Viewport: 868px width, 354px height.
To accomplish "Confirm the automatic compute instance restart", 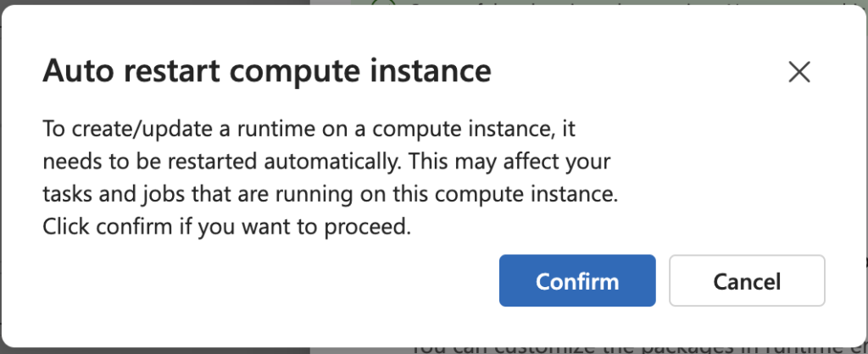I will click(x=577, y=281).
